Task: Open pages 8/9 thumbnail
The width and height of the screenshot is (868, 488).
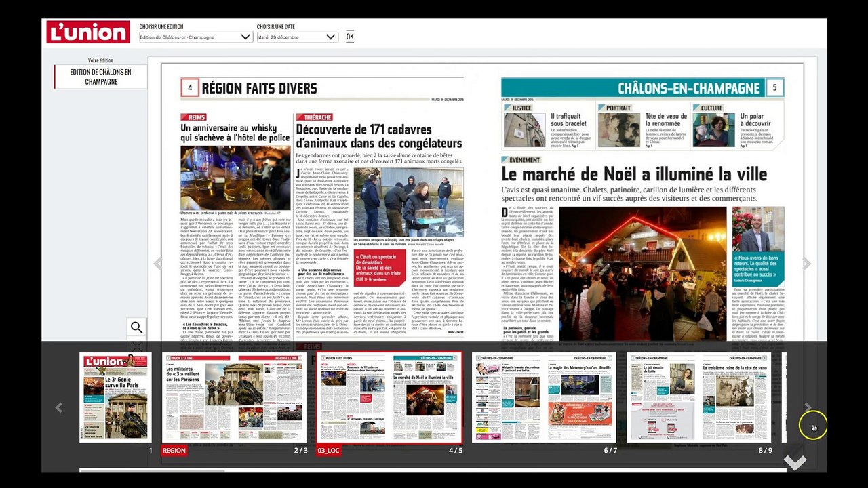Action: [x=698, y=397]
